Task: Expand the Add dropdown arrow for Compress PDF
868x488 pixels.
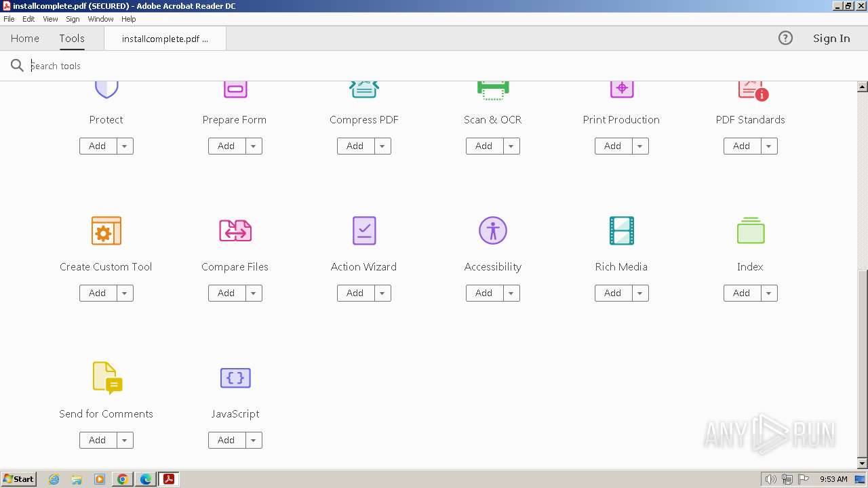Action: [x=382, y=146]
